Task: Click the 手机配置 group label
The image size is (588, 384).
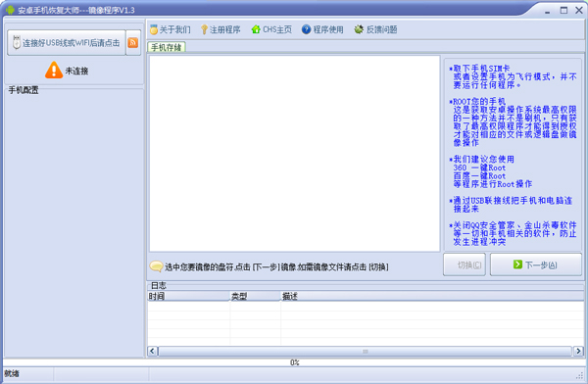Action: click(24, 90)
